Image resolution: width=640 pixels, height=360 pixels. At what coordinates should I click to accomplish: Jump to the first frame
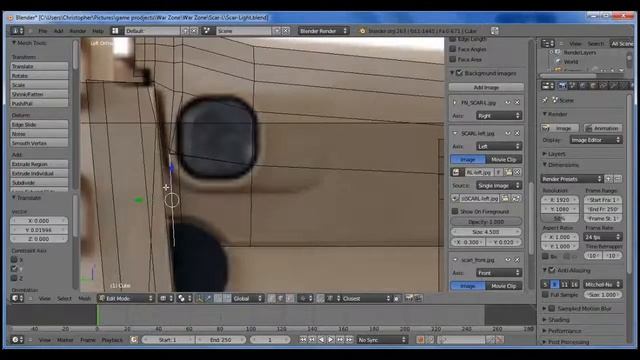[x=303, y=340]
